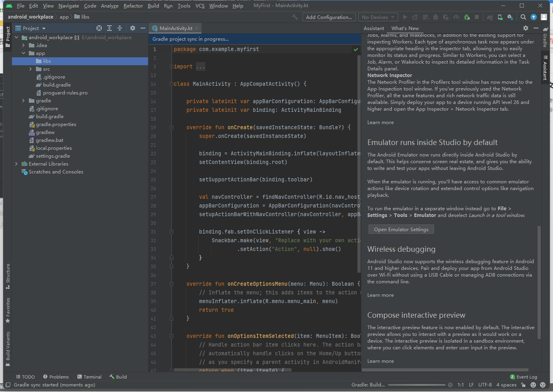Toggle the tool window bars corner icon

click(x=8, y=384)
